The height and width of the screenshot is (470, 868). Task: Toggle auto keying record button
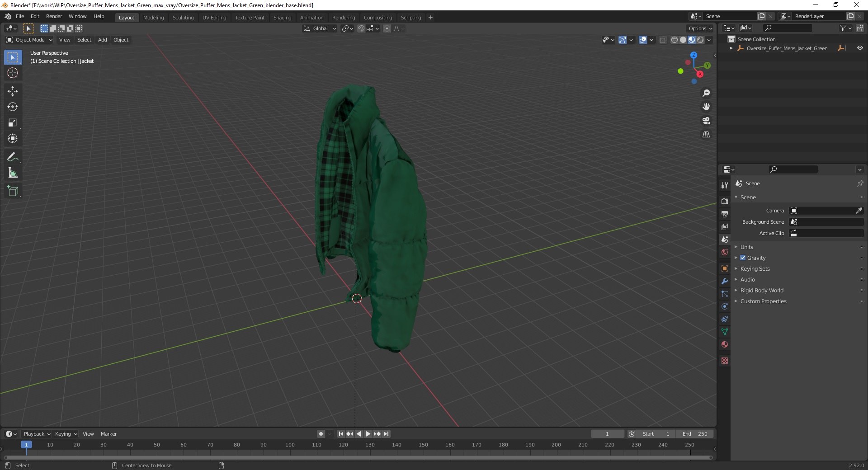(x=321, y=434)
